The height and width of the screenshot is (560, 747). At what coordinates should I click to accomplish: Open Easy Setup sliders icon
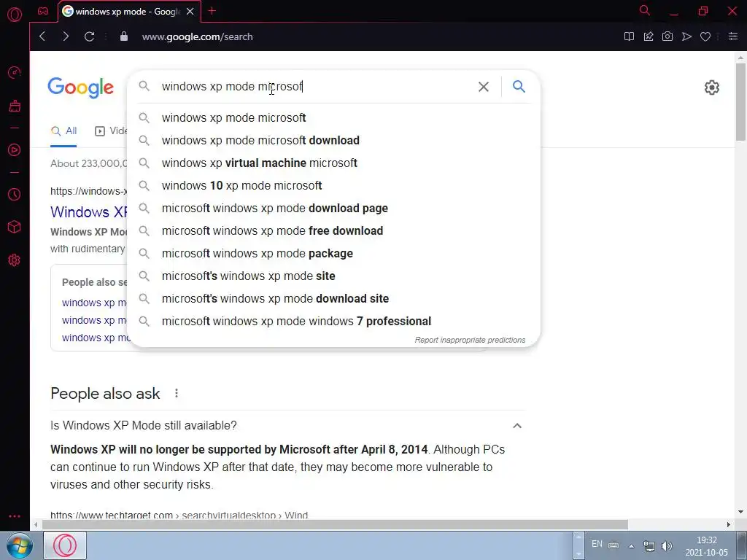click(733, 36)
